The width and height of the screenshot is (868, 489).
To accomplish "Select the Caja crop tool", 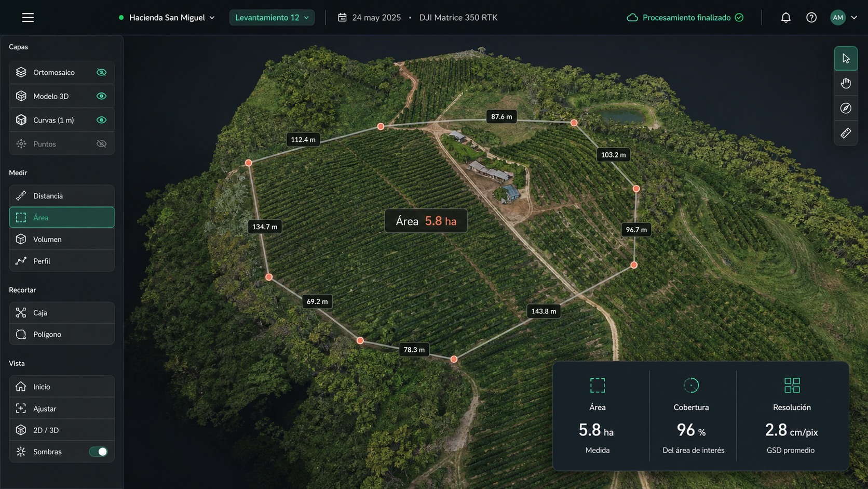I will (62, 313).
